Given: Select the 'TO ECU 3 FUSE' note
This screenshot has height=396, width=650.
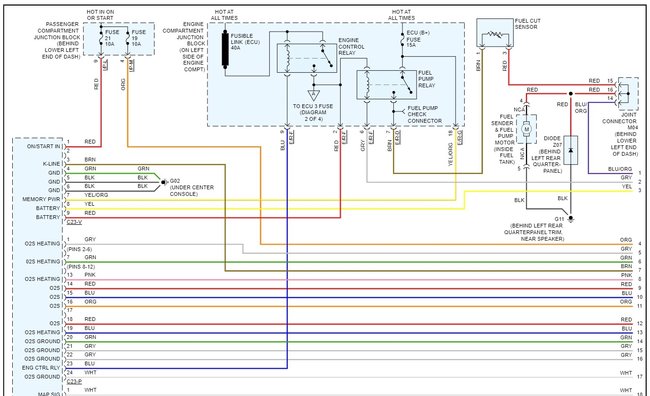Looking at the screenshot, I should (313, 112).
